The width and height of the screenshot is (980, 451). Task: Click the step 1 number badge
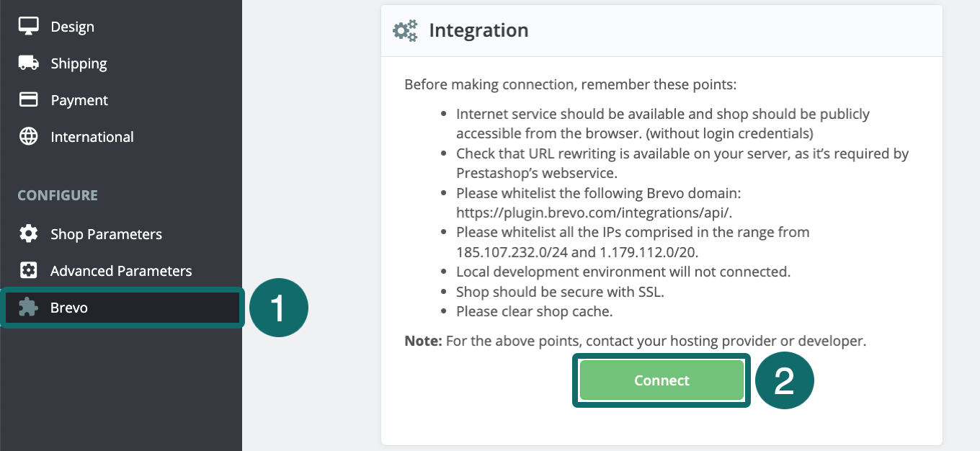279,309
